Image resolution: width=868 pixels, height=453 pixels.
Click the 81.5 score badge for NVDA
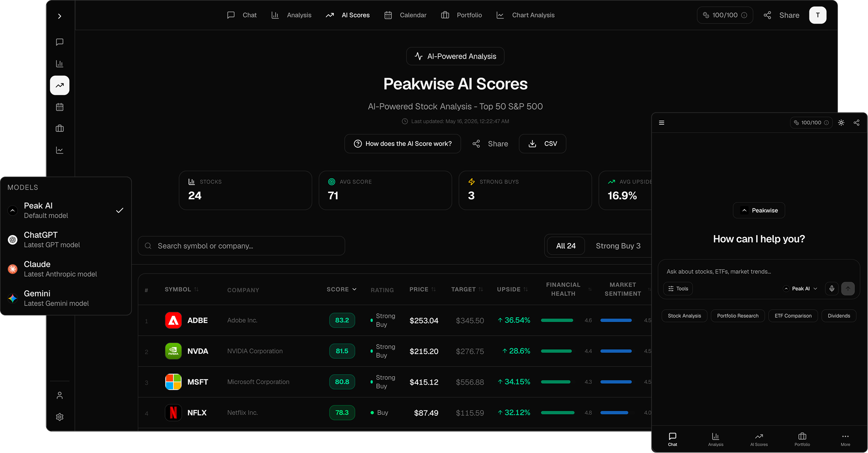click(x=342, y=351)
